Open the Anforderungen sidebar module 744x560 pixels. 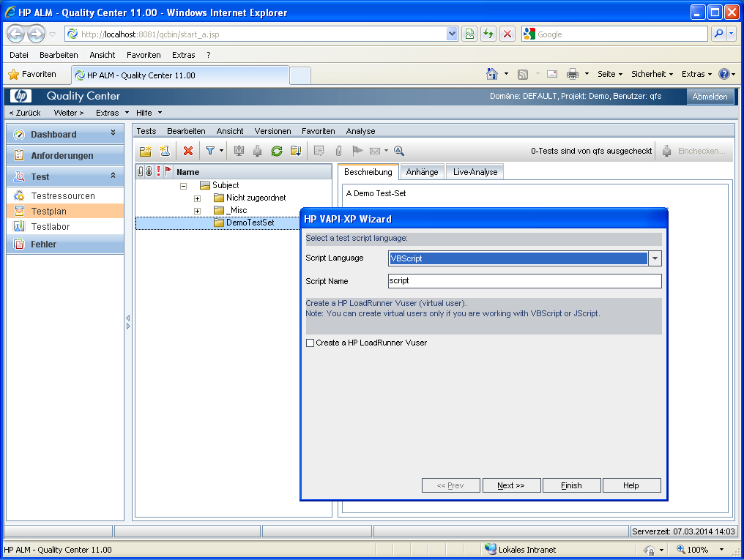[x=65, y=155]
